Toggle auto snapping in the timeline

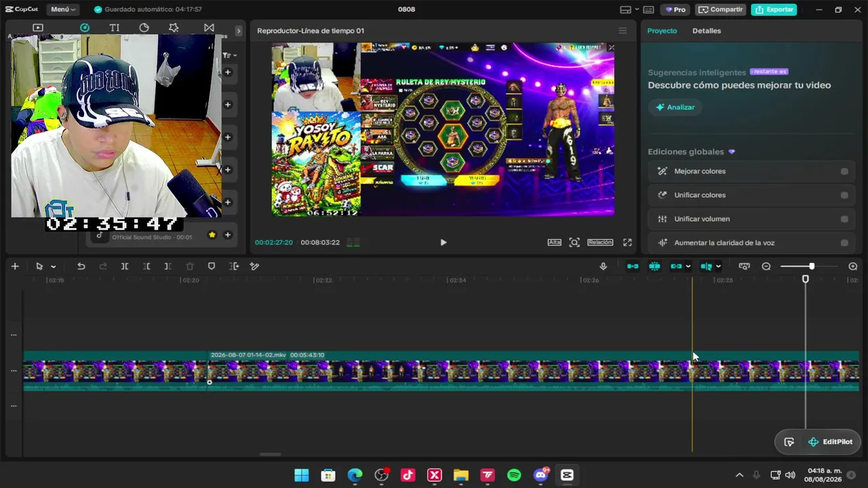click(654, 266)
